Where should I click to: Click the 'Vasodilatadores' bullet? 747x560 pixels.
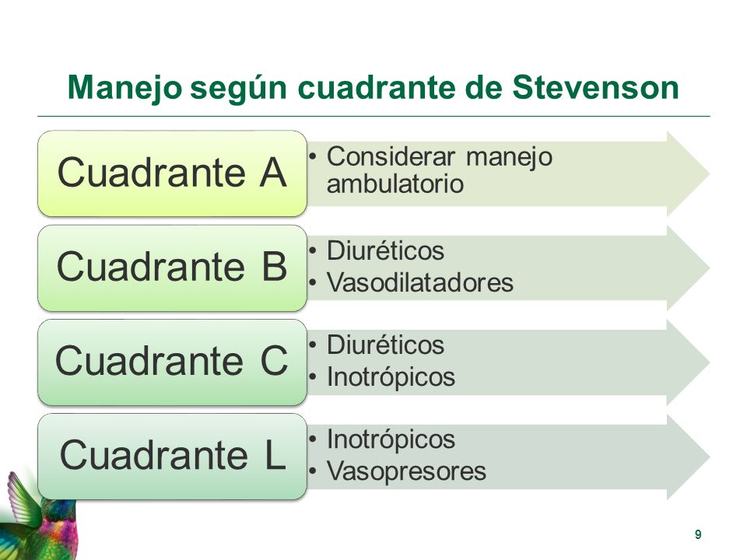pos(419,282)
